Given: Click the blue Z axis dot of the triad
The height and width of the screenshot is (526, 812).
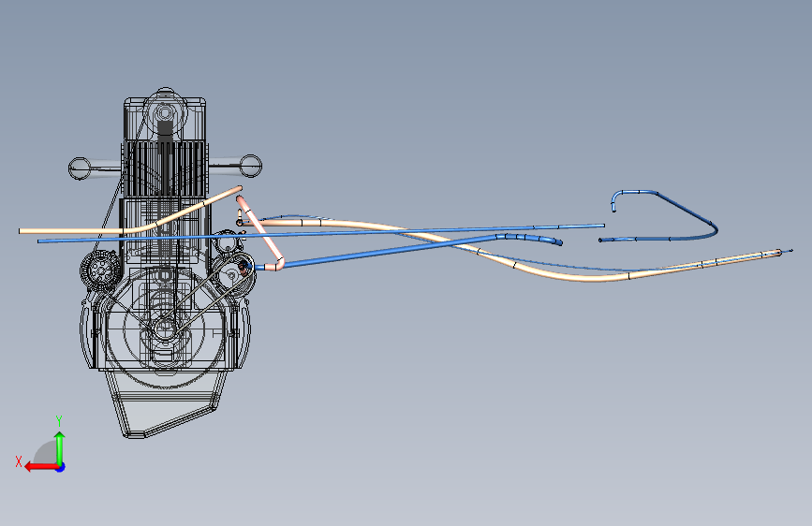Looking at the screenshot, I should pyautogui.click(x=61, y=467).
